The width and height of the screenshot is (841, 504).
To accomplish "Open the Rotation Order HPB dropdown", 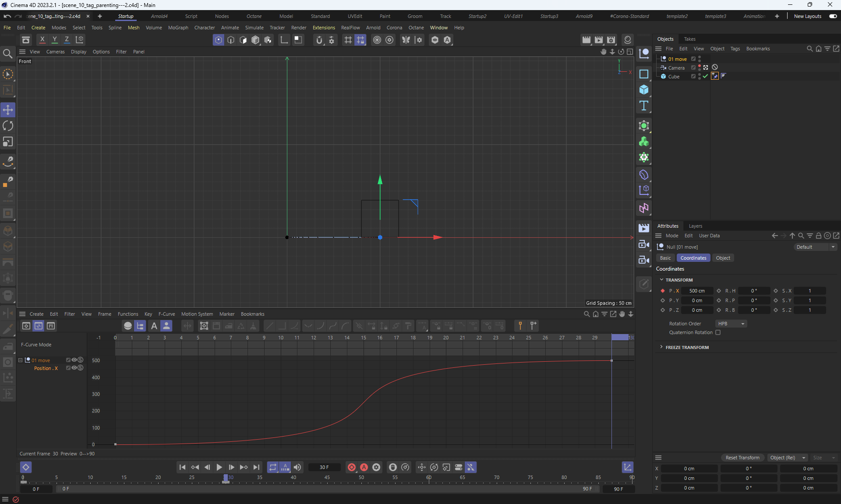I will coord(731,324).
